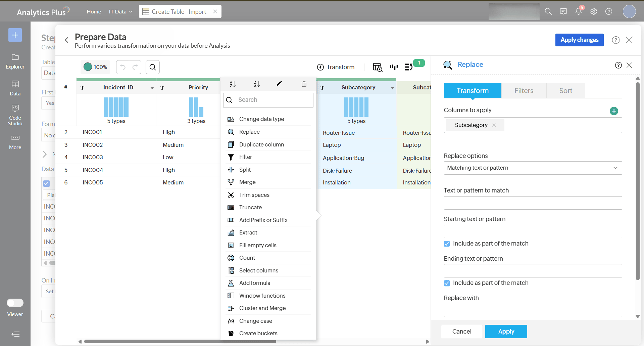Toggle the Viewer switch in sidebar

click(15, 303)
